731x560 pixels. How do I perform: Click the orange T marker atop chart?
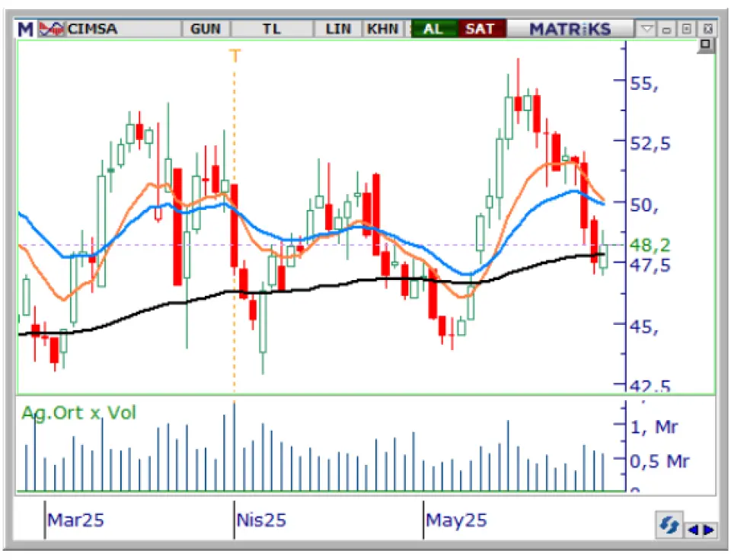(x=235, y=56)
